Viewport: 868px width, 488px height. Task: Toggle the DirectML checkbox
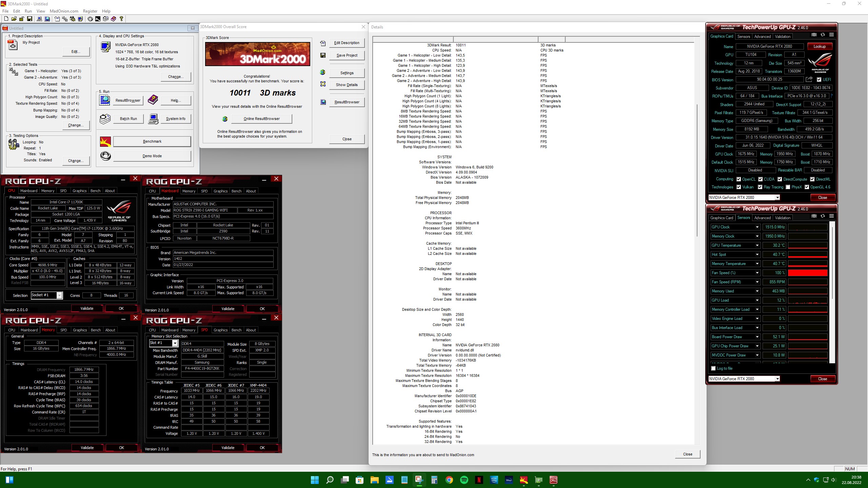[812, 179]
